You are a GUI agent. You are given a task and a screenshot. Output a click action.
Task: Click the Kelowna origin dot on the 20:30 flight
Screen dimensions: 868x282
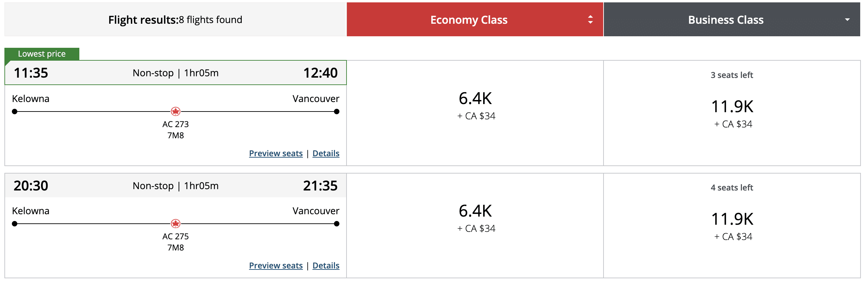(x=15, y=224)
